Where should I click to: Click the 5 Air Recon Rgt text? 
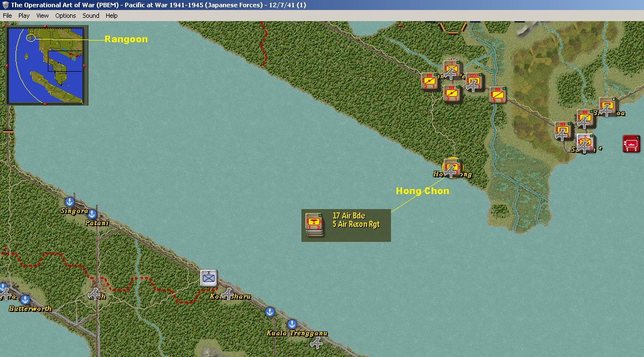click(356, 224)
